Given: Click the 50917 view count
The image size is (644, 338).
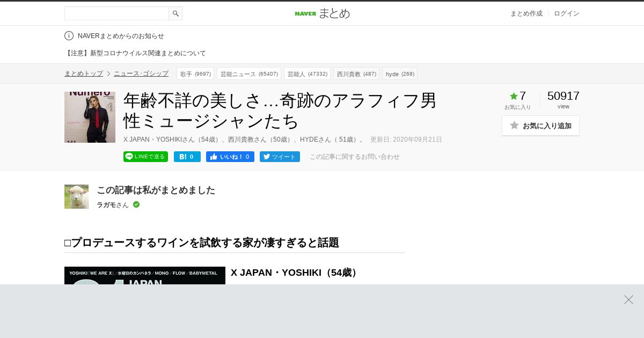Looking at the screenshot, I should pyautogui.click(x=563, y=96).
